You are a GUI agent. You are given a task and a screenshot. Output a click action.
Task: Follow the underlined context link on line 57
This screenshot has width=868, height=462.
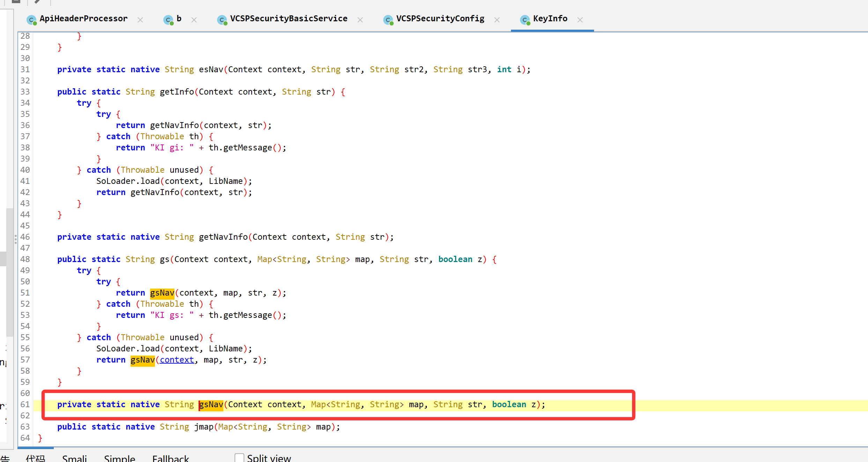pos(177,360)
